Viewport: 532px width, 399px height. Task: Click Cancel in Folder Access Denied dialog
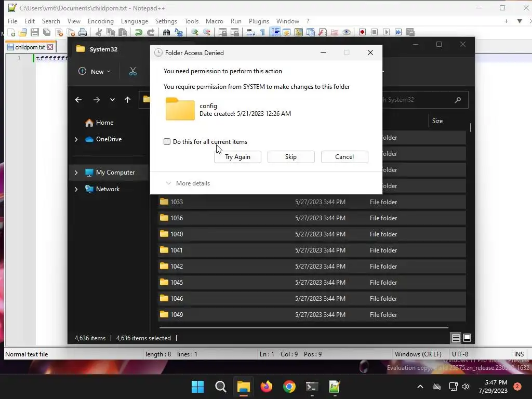pos(344,157)
